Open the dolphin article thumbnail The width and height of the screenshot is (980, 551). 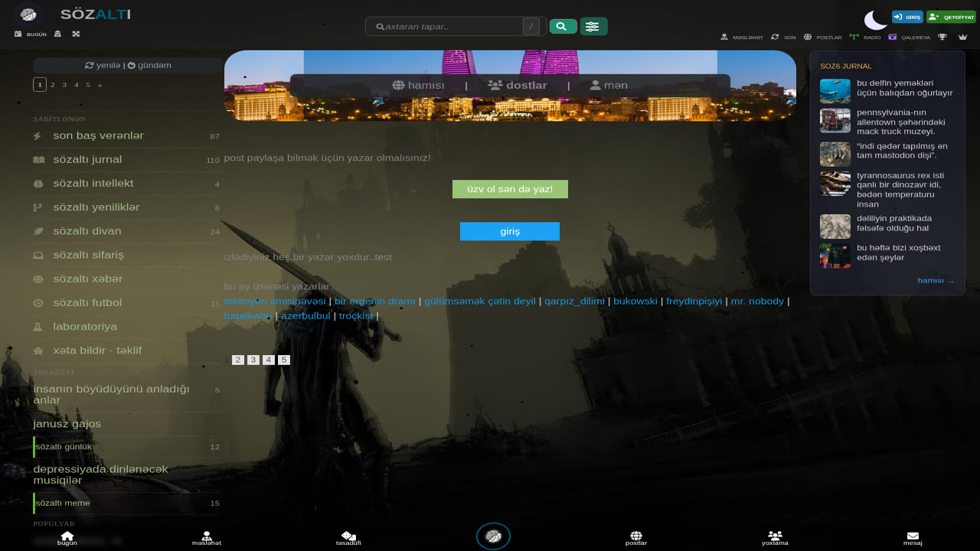(835, 91)
